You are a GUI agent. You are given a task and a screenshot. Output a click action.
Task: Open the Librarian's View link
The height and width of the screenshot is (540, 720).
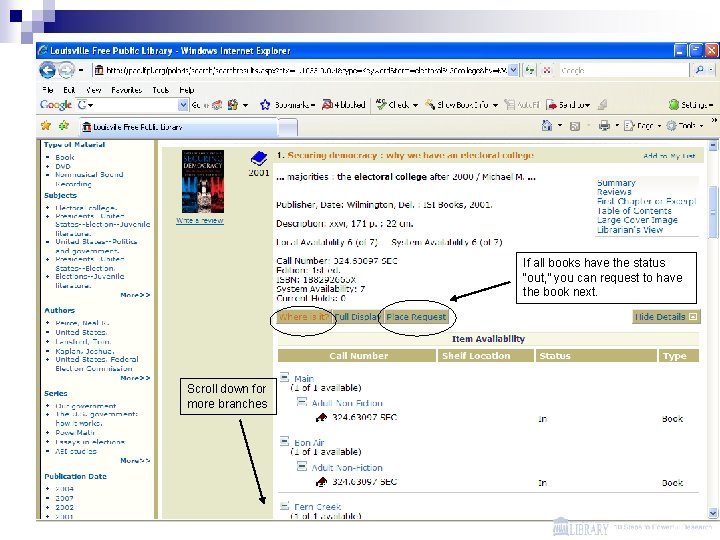point(630,230)
